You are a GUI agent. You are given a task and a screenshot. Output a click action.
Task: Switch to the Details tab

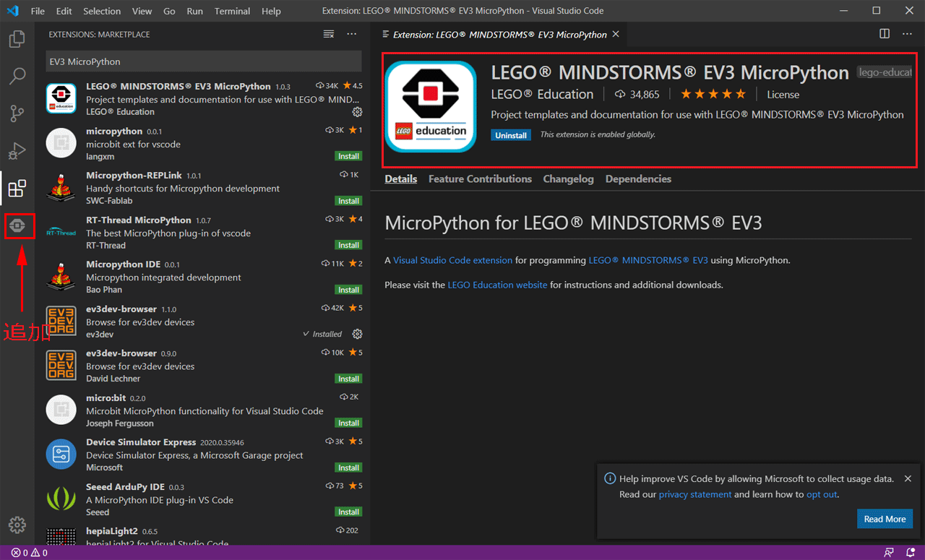coord(401,179)
